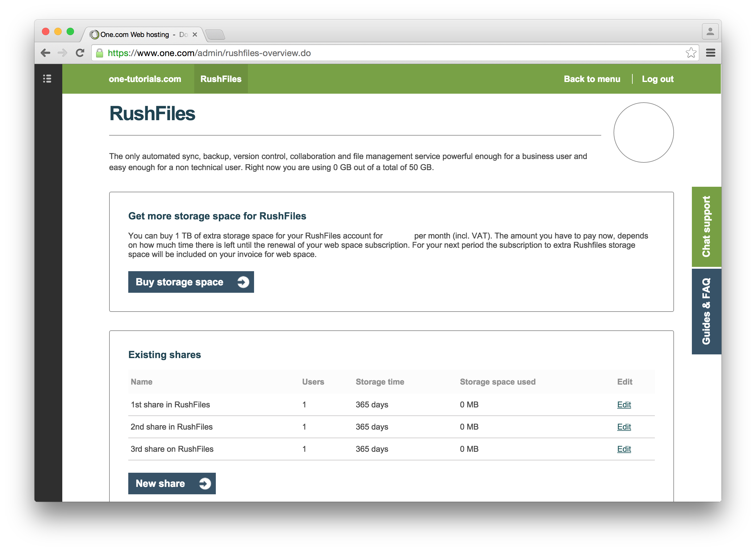Click the macOS green fullscreen window button

[x=70, y=31]
